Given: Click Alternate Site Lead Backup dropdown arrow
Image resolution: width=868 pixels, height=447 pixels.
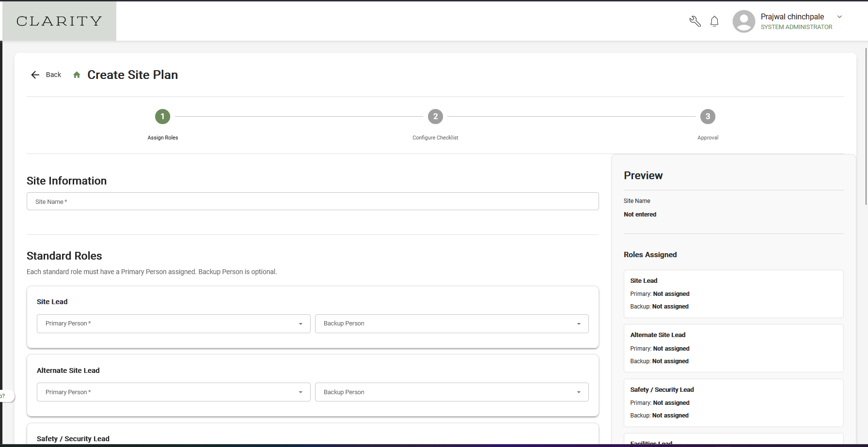Looking at the screenshot, I should tap(579, 392).
